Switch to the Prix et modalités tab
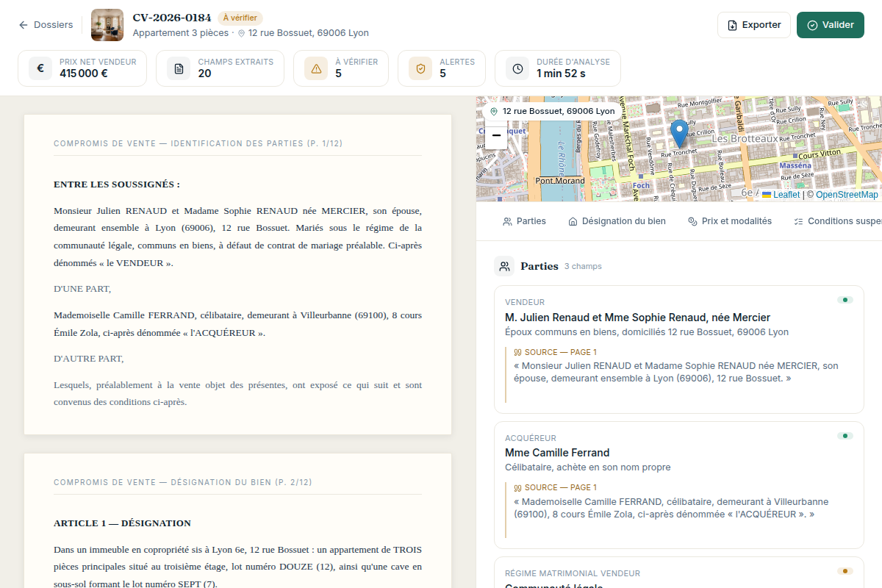The height and width of the screenshot is (588, 882). 729,221
